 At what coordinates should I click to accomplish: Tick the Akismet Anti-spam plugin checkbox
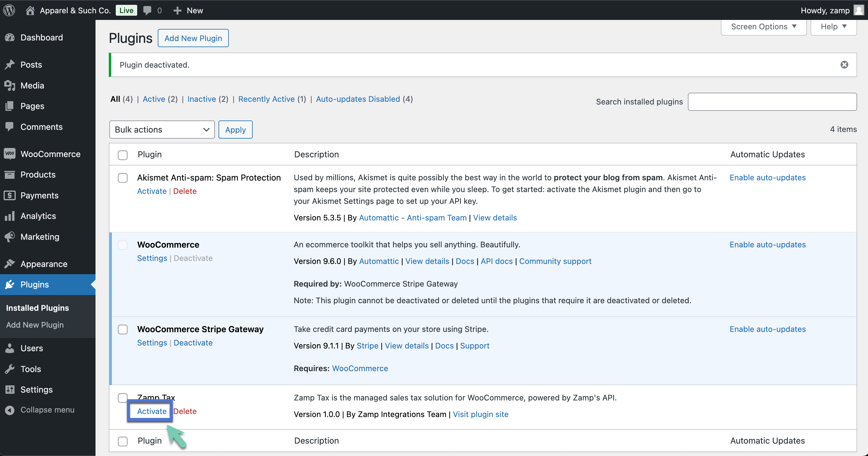[123, 178]
